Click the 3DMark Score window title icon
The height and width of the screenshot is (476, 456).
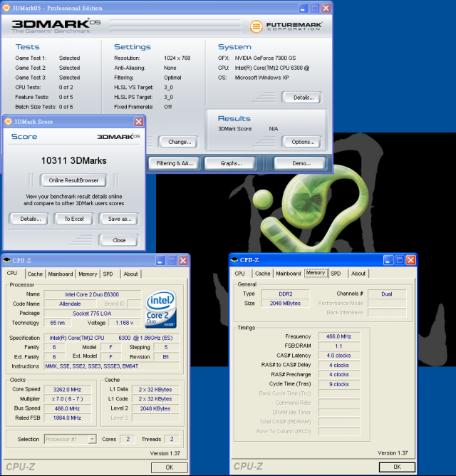(9, 121)
